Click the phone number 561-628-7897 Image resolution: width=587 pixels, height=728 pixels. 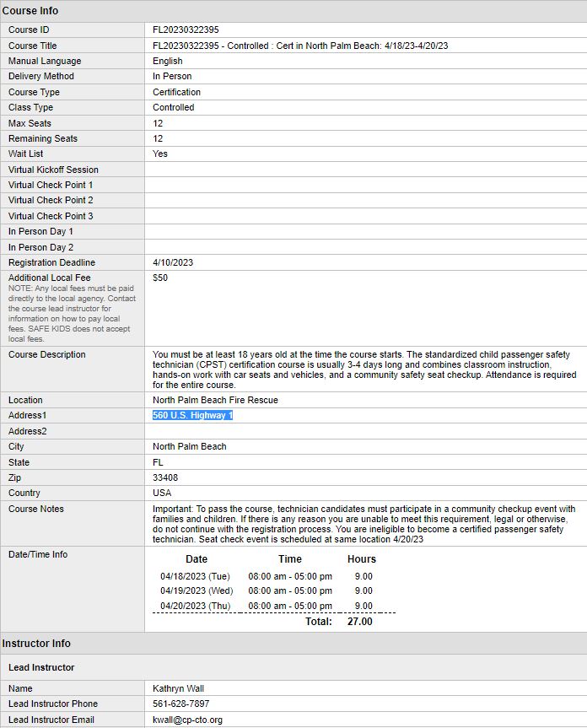181,704
